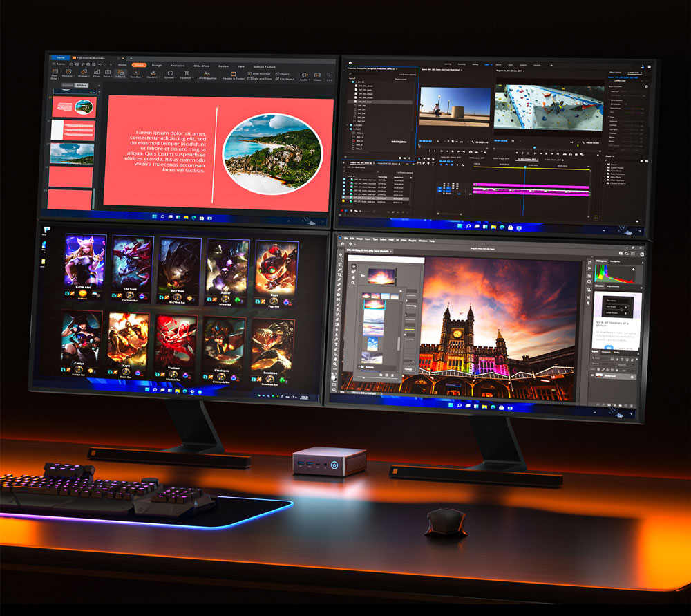The image size is (691, 616).
Task: Click Photoshop home icon in options bar
Action: click(x=343, y=244)
